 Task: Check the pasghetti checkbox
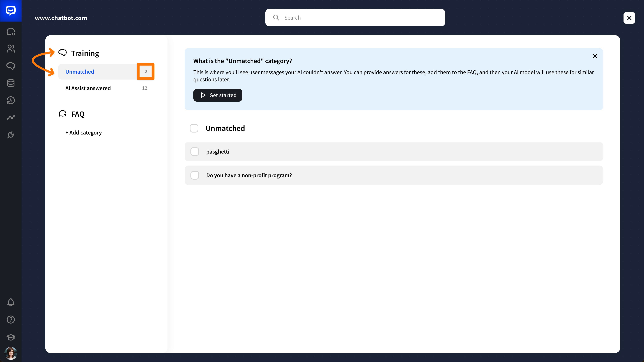pos(195,152)
